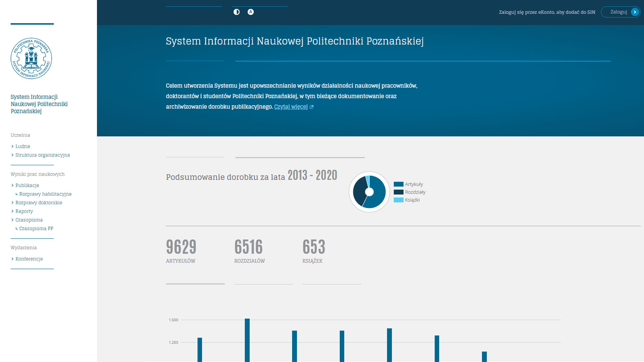The image size is (644, 362).
Task: Click the external link icon after Czytaj więcej
Action: pyautogui.click(x=311, y=107)
